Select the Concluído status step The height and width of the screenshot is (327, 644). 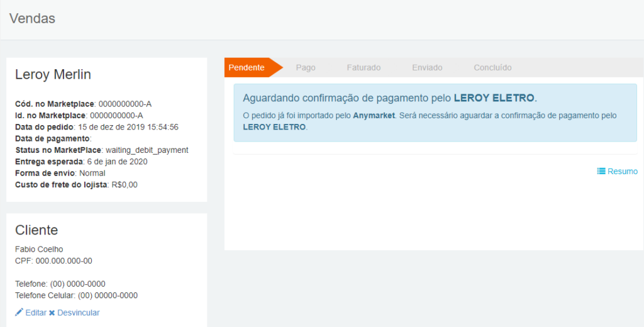coord(492,68)
